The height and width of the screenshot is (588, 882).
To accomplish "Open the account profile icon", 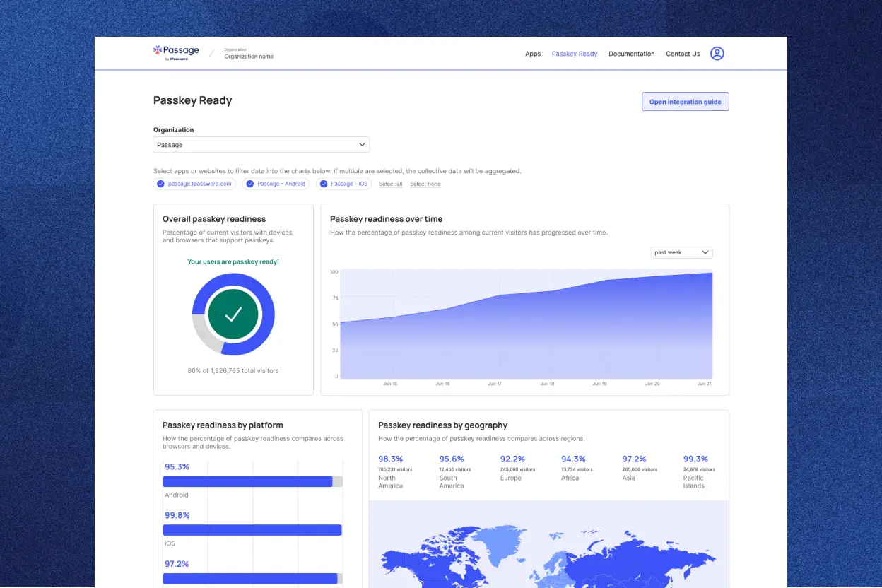I will pos(717,53).
